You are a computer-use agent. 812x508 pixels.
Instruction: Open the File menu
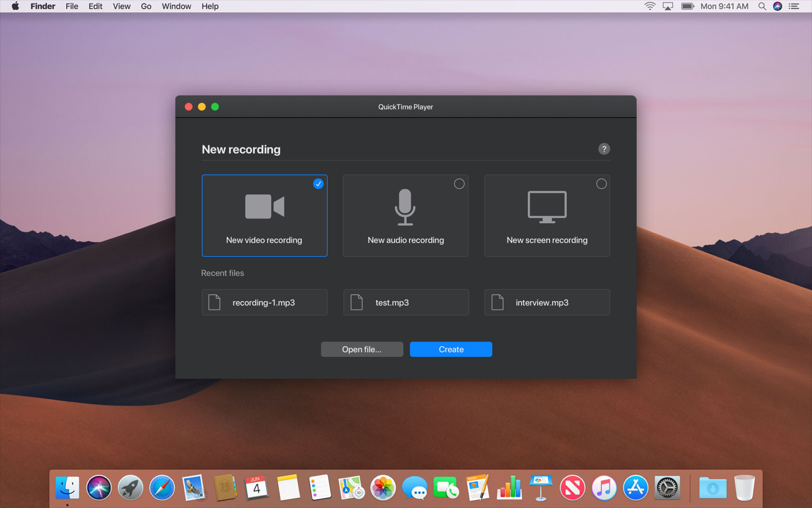(72, 6)
